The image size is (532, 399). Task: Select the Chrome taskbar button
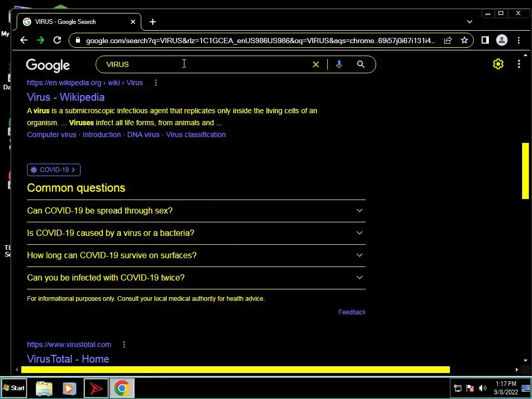click(x=122, y=388)
